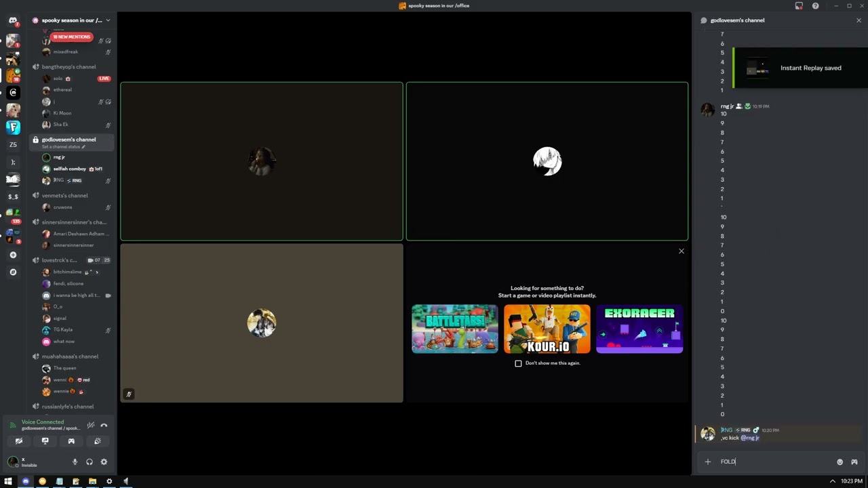Image resolution: width=868 pixels, height=488 pixels.
Task: Open the apps launcher icon in chat box
Action: (854, 462)
